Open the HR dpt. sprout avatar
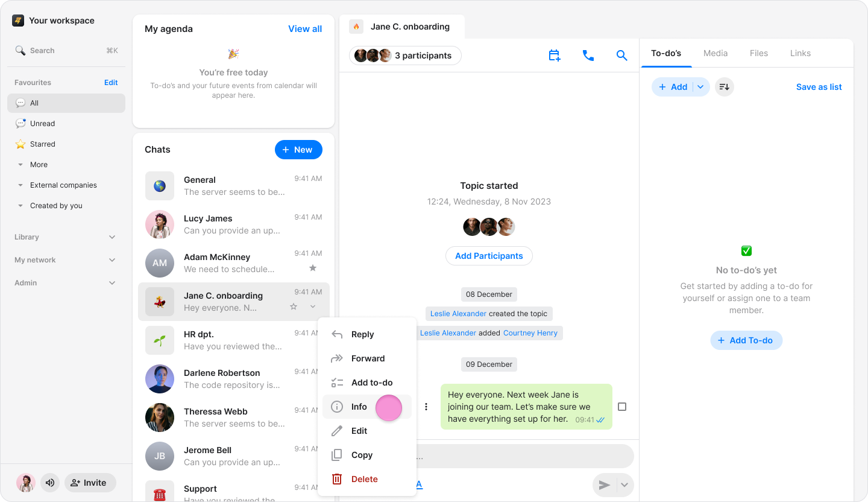The image size is (868, 502). [x=160, y=340]
